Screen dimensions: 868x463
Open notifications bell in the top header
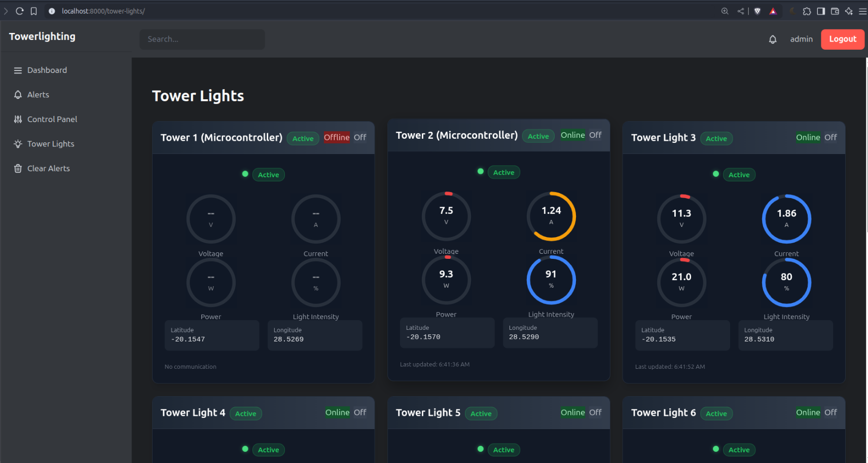pyautogui.click(x=773, y=40)
